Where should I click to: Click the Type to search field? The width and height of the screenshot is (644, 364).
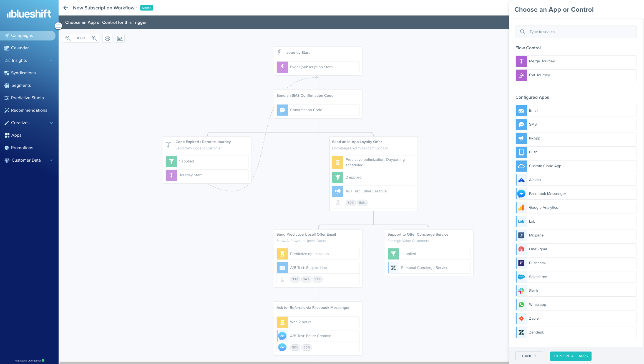(x=576, y=32)
